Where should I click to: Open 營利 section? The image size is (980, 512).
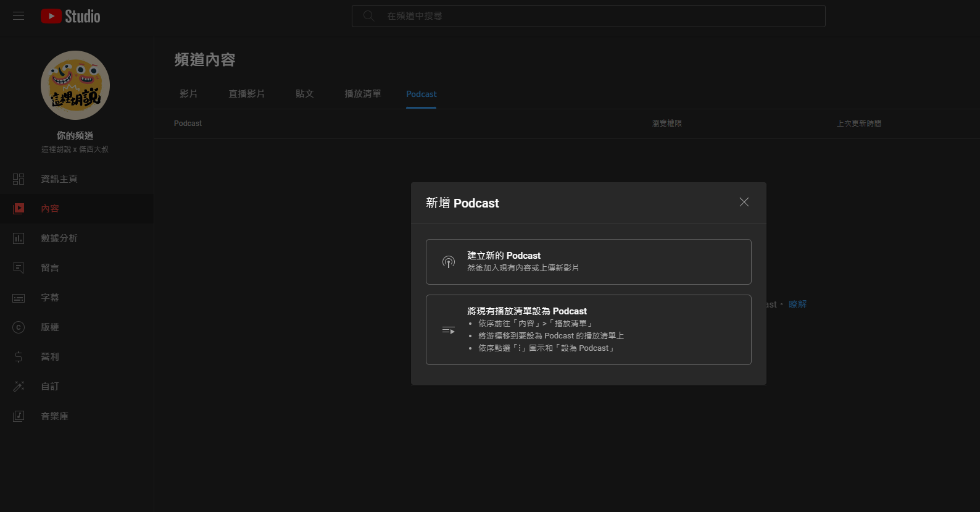click(77, 357)
